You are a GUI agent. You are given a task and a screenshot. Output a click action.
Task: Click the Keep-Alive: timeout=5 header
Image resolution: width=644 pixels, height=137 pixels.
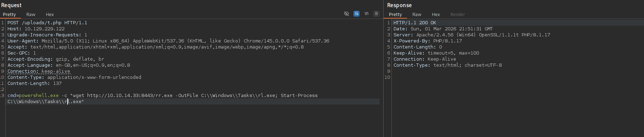tap(436, 53)
